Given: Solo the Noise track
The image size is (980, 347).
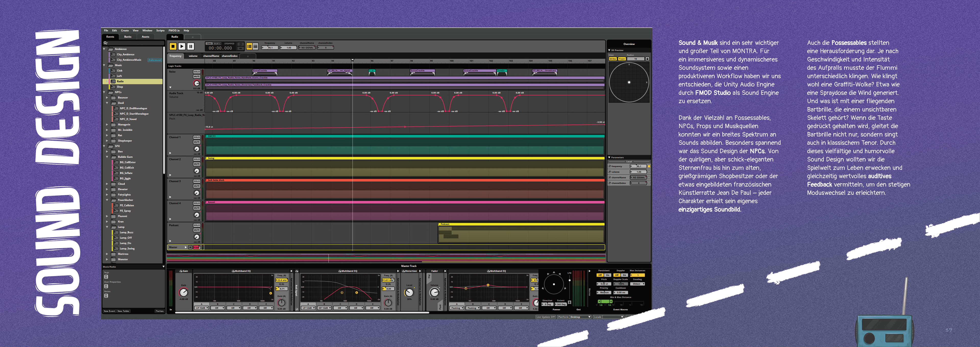Looking at the screenshot, I should point(197,72).
